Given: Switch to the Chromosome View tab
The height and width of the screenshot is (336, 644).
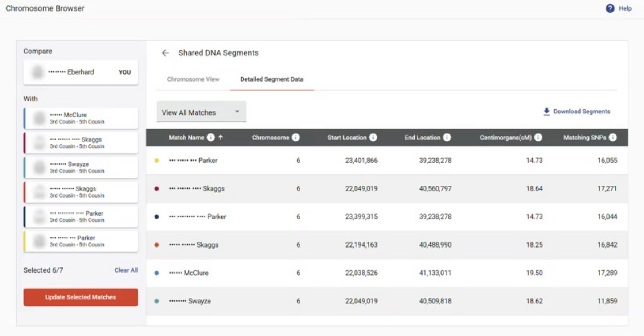Looking at the screenshot, I should click(x=193, y=79).
